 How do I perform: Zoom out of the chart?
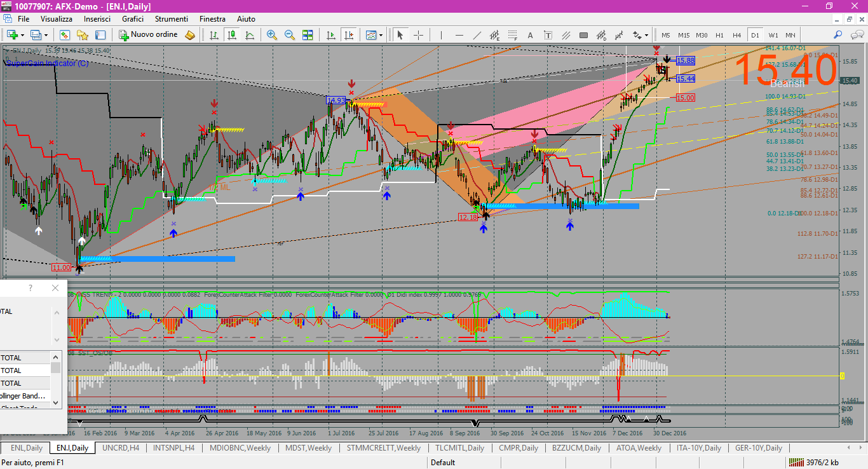click(290, 35)
